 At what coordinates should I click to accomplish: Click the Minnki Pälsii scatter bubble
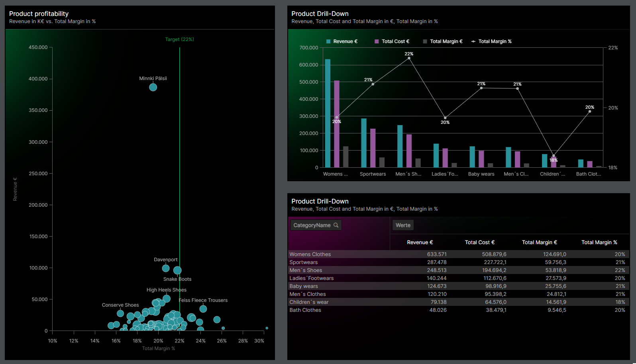click(153, 87)
